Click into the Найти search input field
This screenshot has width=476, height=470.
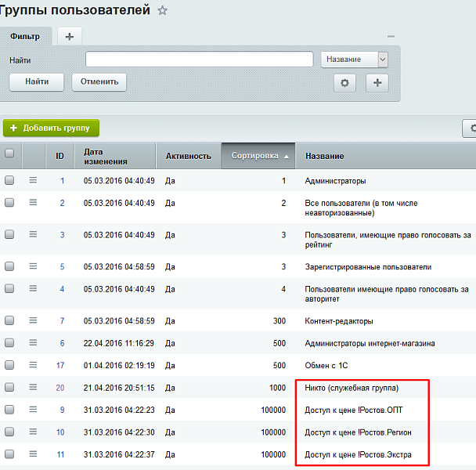tap(199, 60)
